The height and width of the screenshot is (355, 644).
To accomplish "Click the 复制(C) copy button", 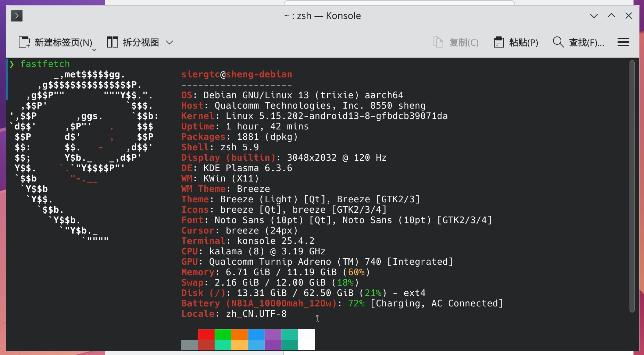I will pyautogui.click(x=456, y=42).
